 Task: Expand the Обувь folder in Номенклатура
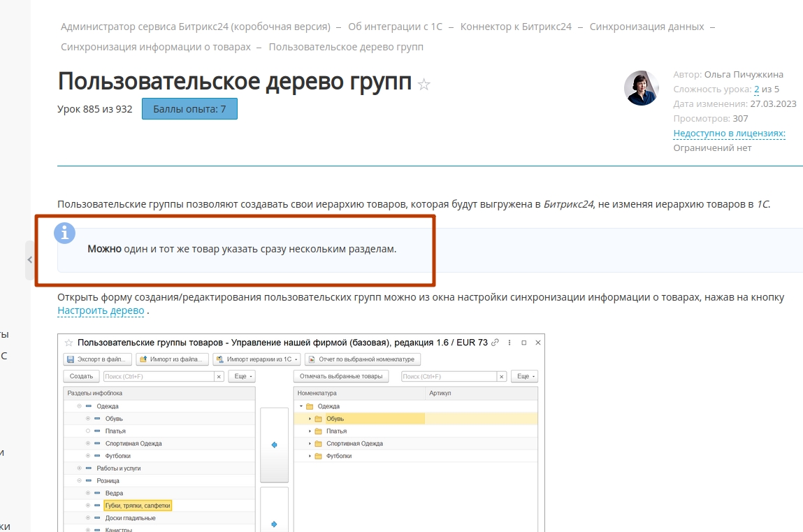310,419
